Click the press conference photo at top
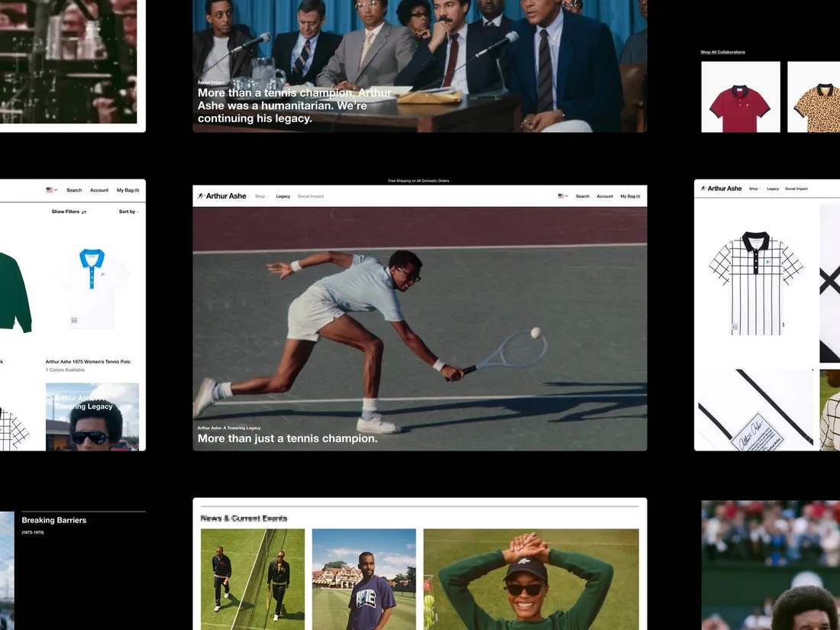840x630 pixels. (x=419, y=66)
